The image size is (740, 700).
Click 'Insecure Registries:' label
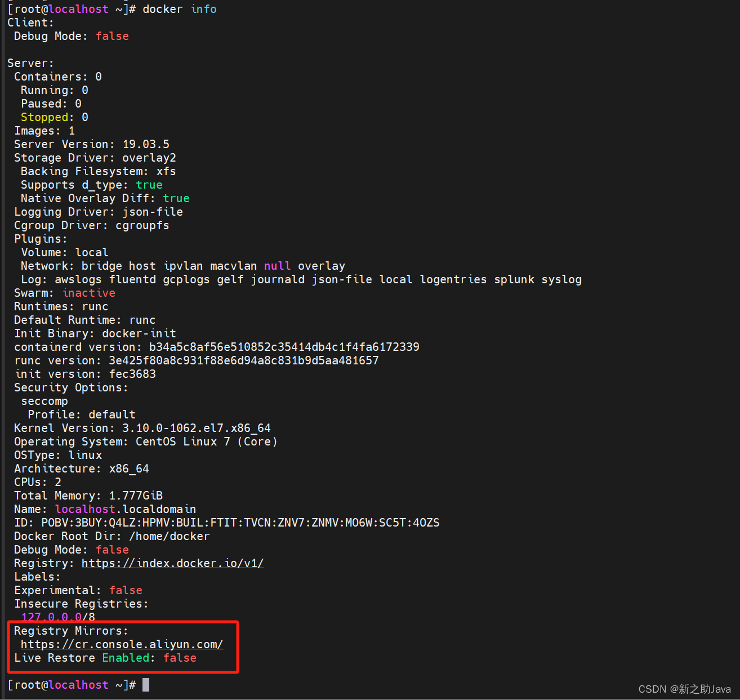click(x=82, y=604)
